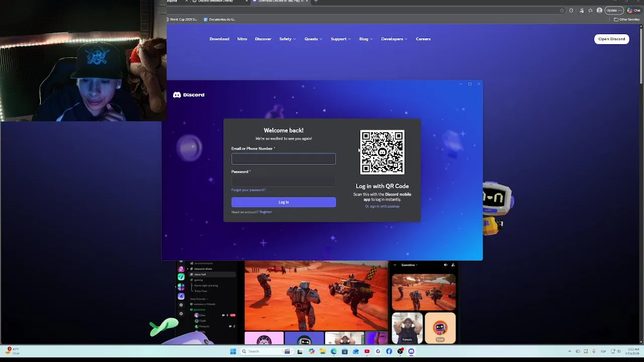Open the clock and date in the taskbar
The image size is (644, 362).
click(632, 351)
